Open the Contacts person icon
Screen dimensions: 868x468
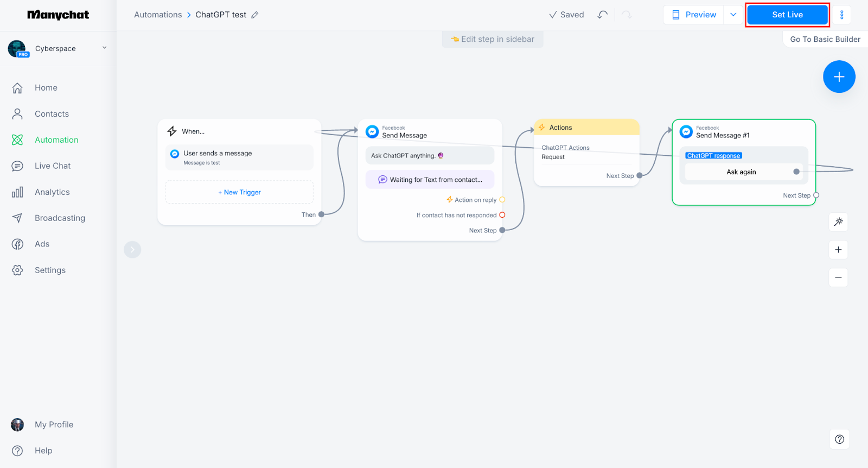pos(17,113)
